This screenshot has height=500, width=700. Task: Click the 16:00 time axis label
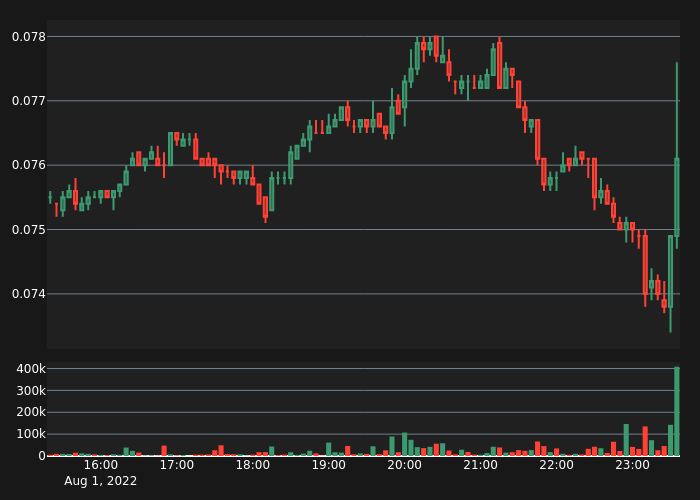click(x=101, y=465)
